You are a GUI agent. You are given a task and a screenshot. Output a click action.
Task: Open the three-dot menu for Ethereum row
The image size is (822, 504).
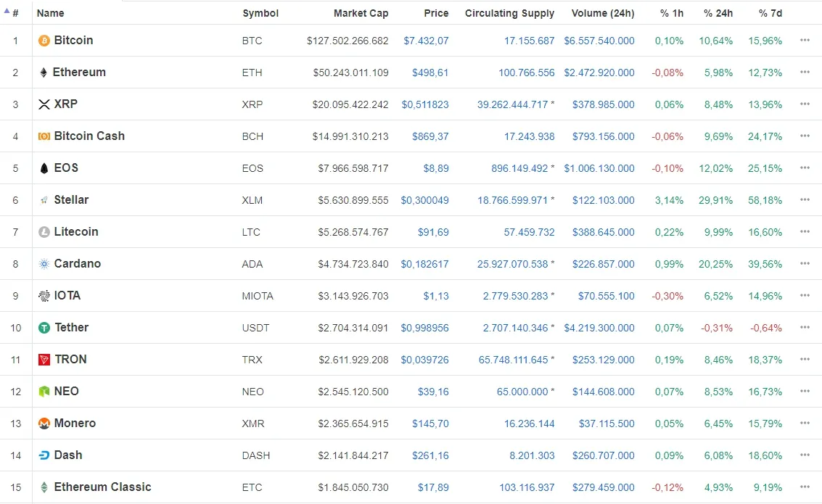point(805,72)
